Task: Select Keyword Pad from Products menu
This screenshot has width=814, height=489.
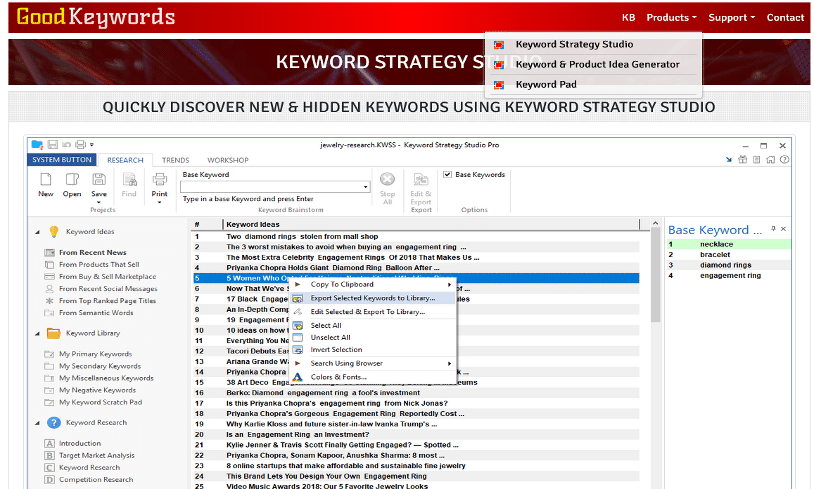Action: tap(545, 85)
